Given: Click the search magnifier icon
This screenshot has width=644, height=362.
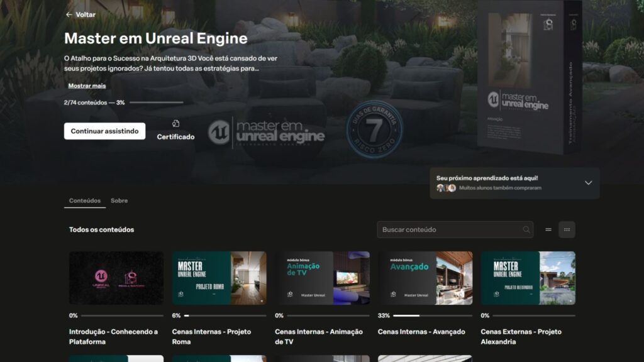Looking at the screenshot, I should (x=526, y=230).
